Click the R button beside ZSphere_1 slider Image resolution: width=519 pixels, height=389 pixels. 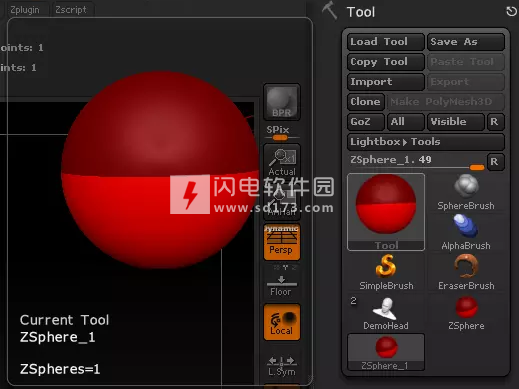(x=495, y=162)
